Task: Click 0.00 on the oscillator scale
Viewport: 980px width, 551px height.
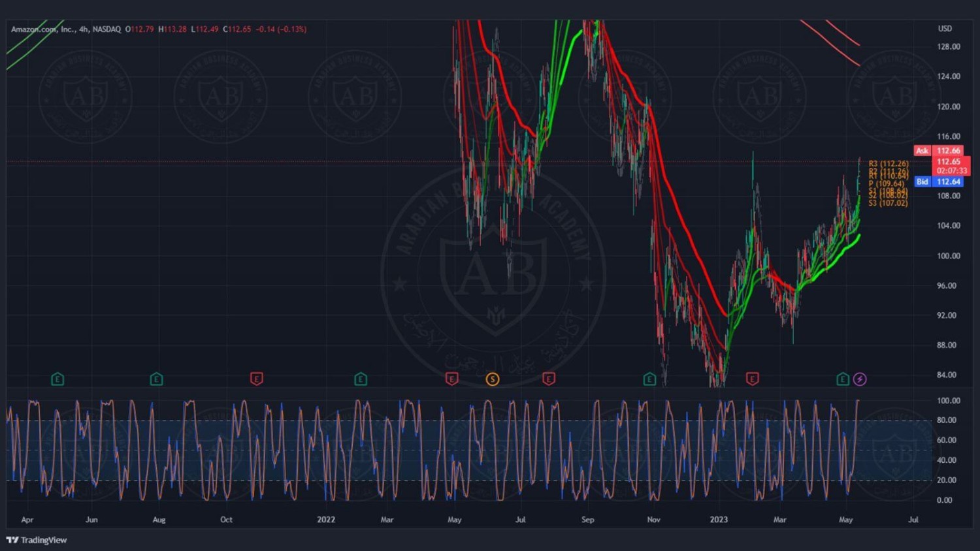Action: click(x=944, y=500)
